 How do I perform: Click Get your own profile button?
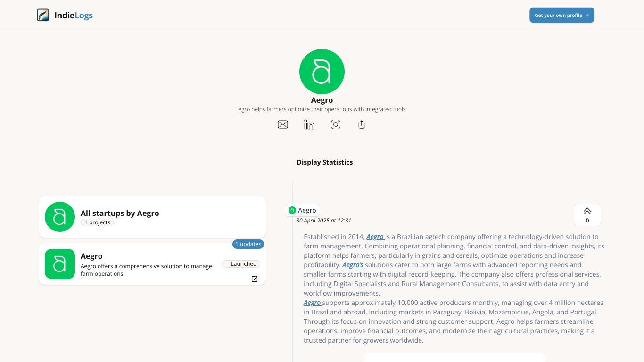point(561,15)
